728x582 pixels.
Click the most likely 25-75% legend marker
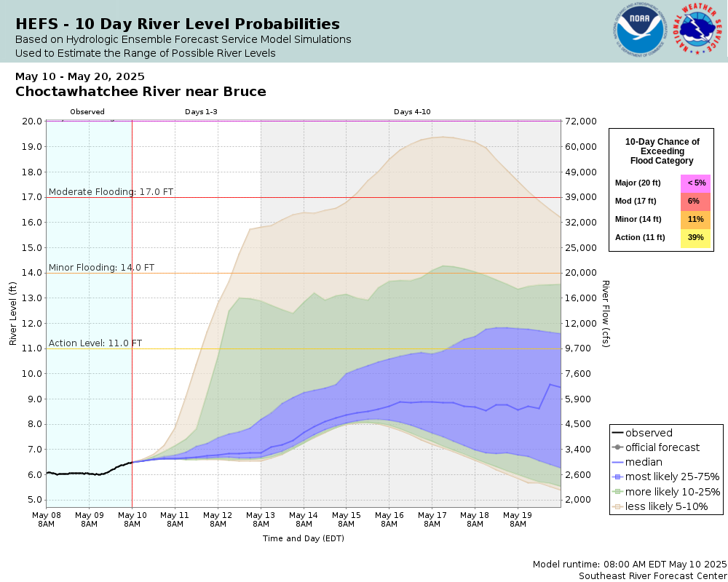(617, 477)
